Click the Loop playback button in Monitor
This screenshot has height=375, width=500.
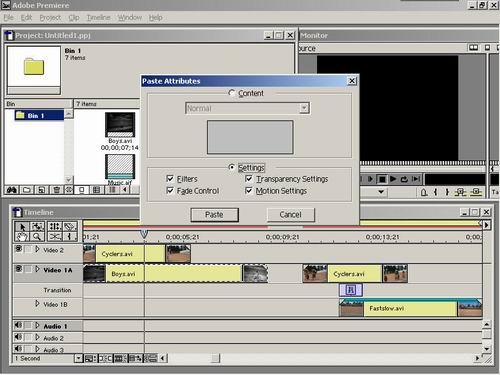click(x=404, y=179)
